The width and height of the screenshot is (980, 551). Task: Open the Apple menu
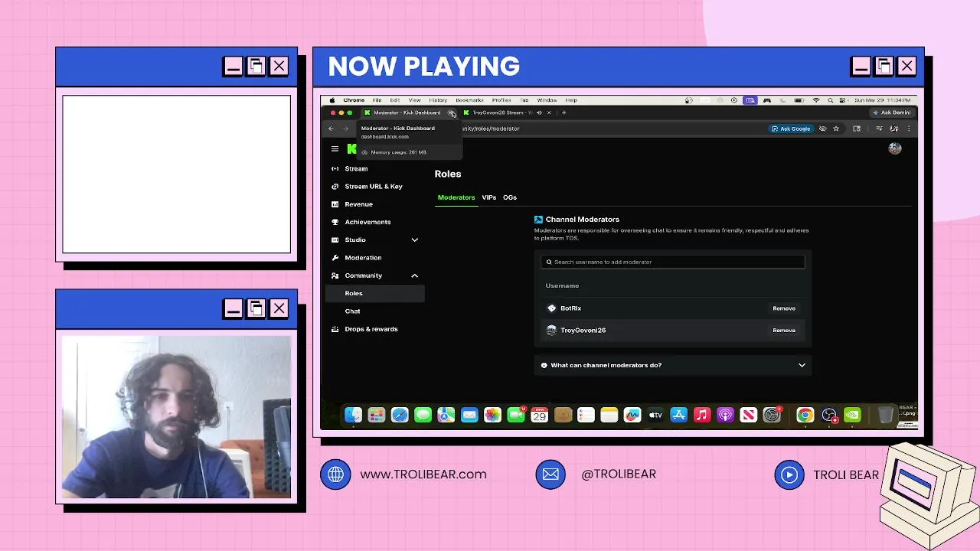[332, 100]
